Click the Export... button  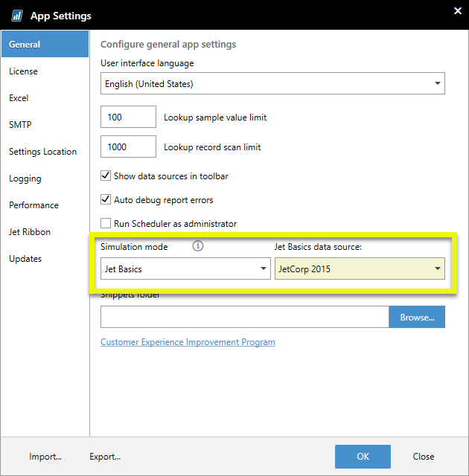(x=105, y=457)
